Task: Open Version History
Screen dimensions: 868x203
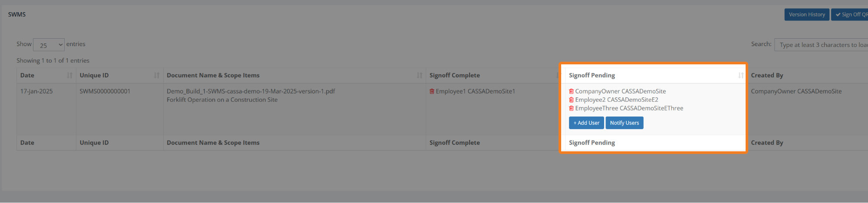Action: point(806,14)
